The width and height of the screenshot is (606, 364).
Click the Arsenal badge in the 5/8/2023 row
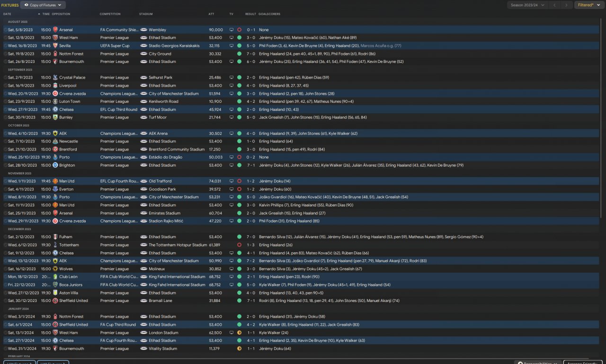(55, 30)
